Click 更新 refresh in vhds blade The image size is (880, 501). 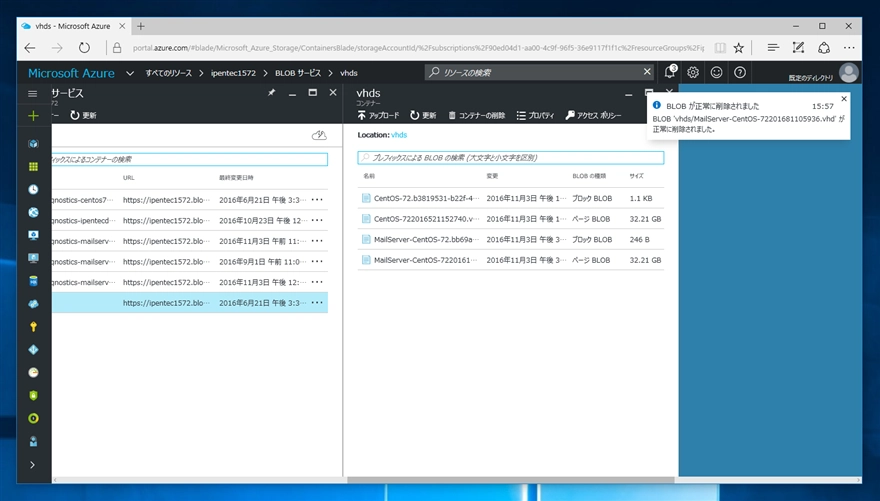click(x=423, y=115)
